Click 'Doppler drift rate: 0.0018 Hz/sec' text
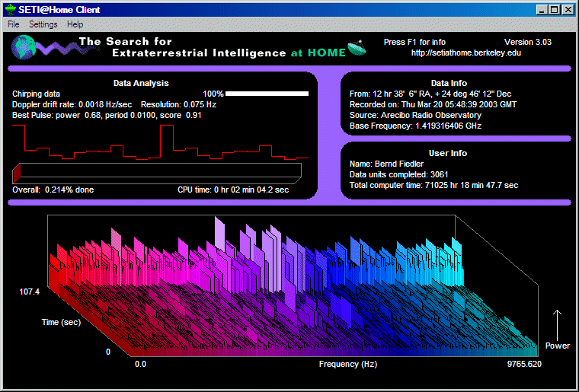 click(x=72, y=105)
